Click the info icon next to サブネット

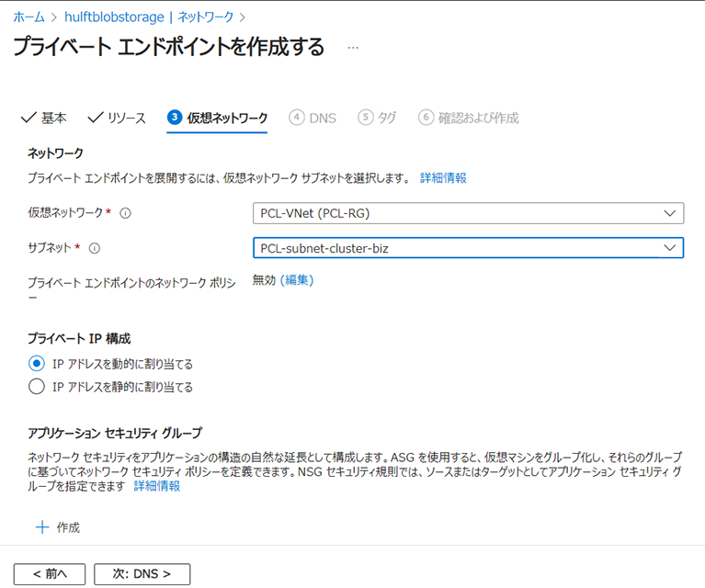point(94,248)
